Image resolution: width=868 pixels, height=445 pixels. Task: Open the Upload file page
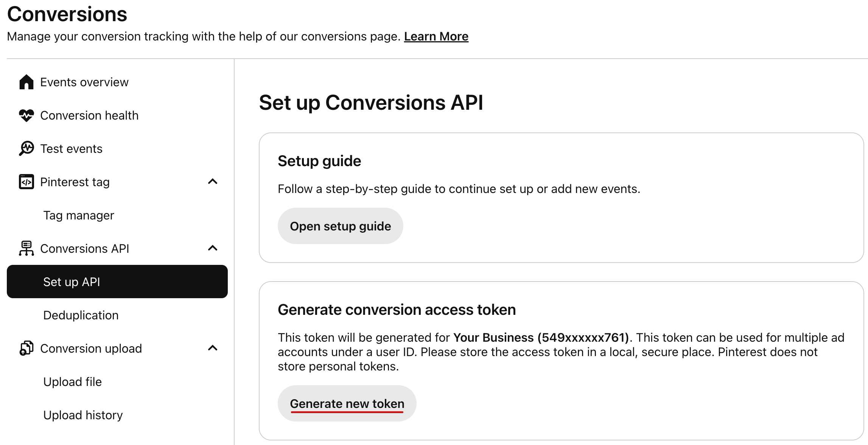click(x=73, y=382)
